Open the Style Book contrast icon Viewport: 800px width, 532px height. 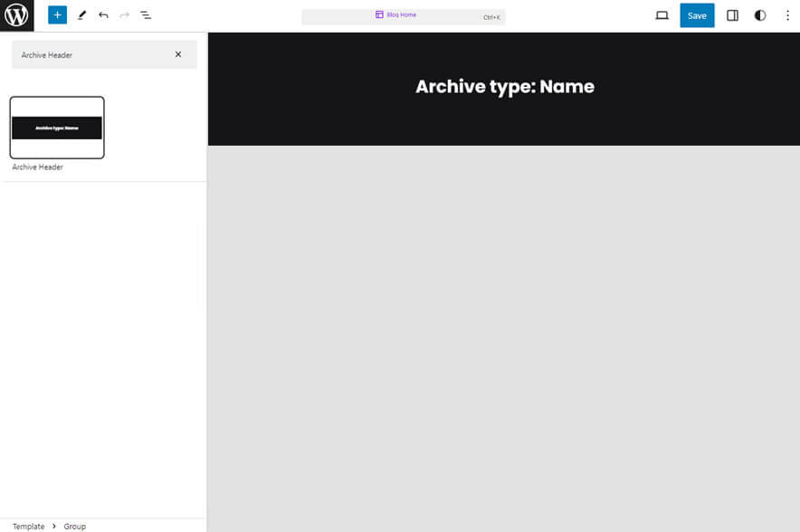pos(759,15)
